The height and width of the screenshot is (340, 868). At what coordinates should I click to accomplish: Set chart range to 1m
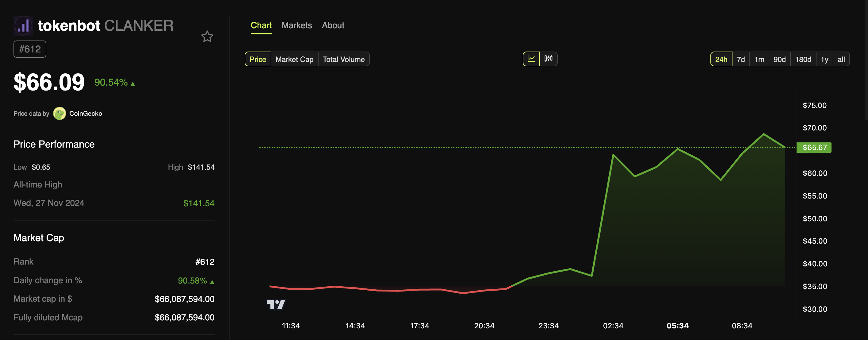coord(759,59)
